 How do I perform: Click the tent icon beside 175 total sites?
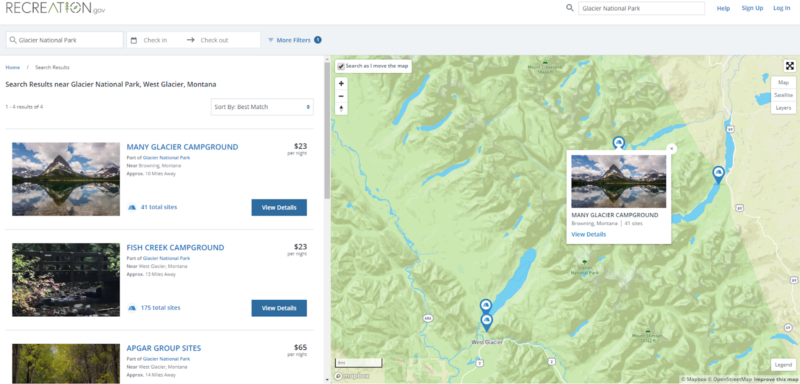(x=132, y=308)
